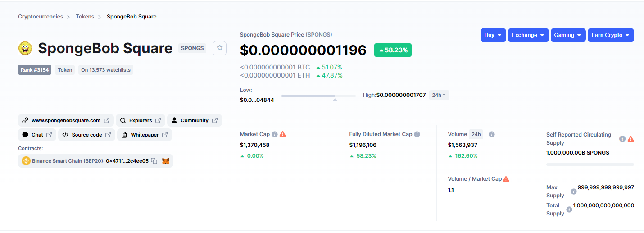Click the Low/High price range bar

click(x=318, y=96)
